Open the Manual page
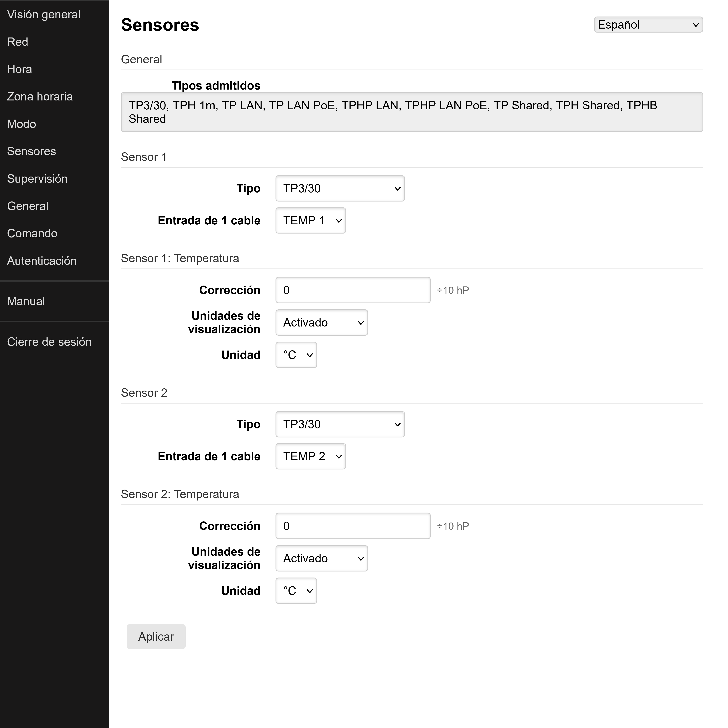 tap(26, 301)
